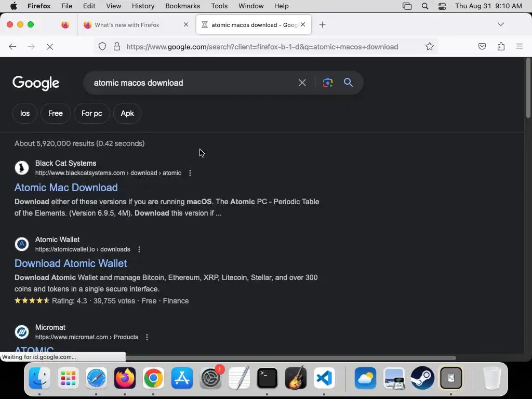Search by image with Google Lens
Screen dimensions: 532x399
click(327, 83)
